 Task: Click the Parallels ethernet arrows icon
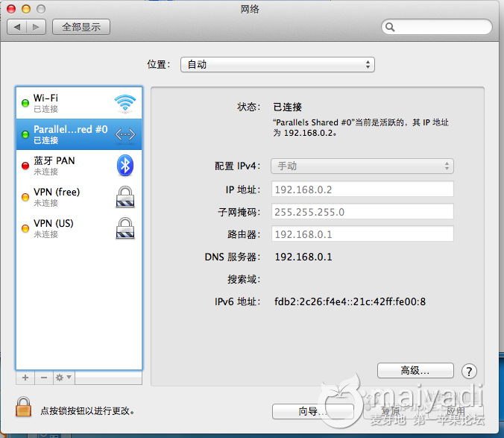(125, 134)
